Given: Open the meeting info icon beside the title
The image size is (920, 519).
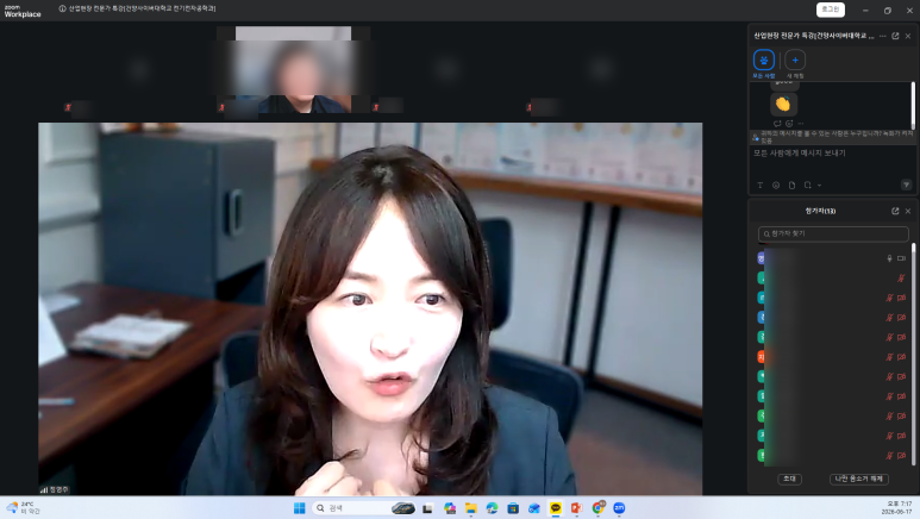Looking at the screenshot, I should pos(62,9).
